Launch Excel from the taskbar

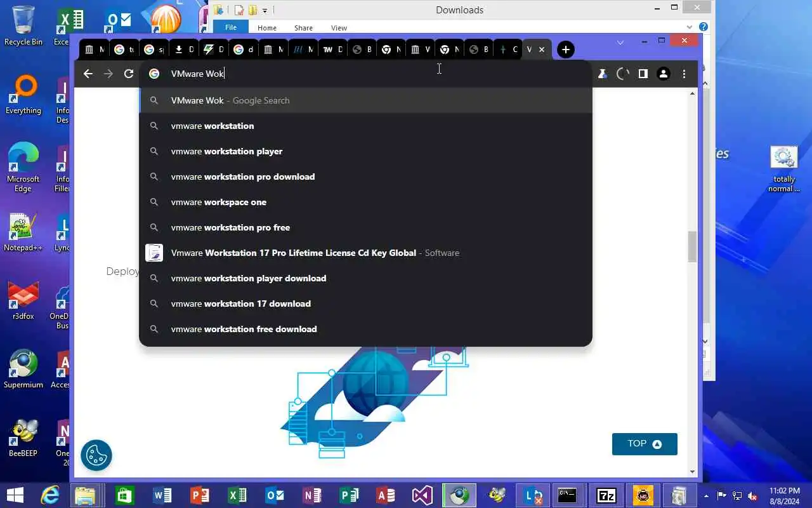pos(237,495)
